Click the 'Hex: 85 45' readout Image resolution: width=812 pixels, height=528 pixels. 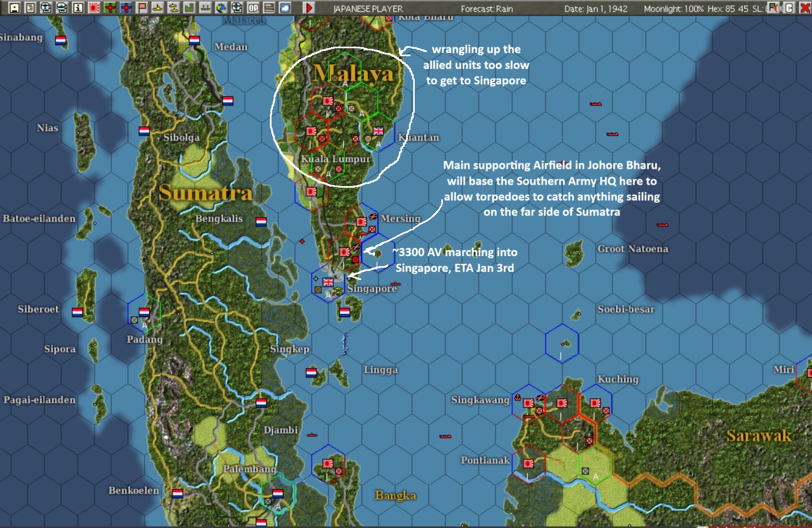click(x=728, y=8)
